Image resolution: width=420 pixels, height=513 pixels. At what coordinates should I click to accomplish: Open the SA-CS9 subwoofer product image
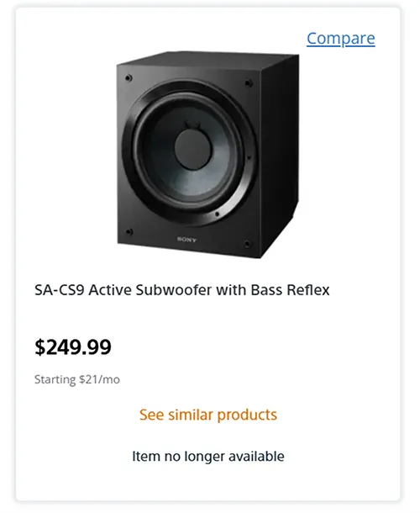[x=207, y=155]
